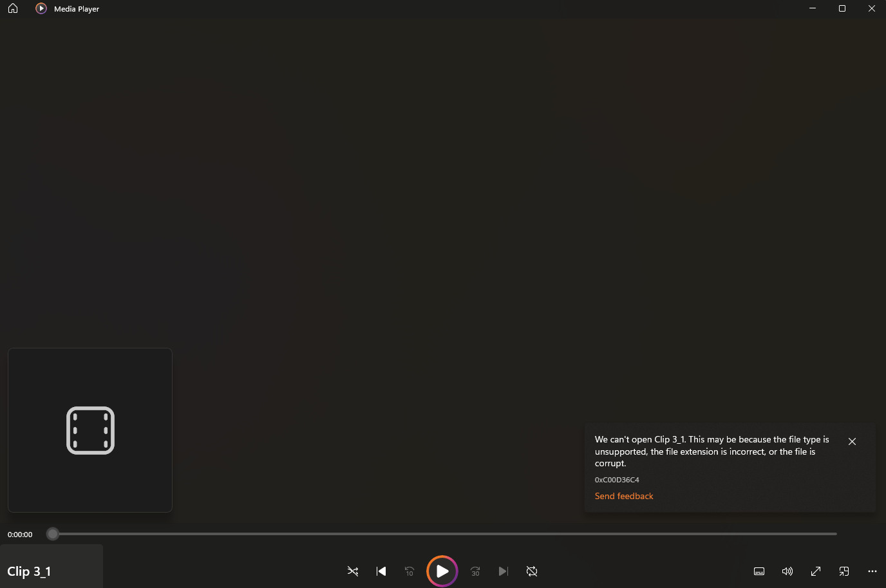Enter full screen mode
Screen dimensions: 886x588
[816, 571]
